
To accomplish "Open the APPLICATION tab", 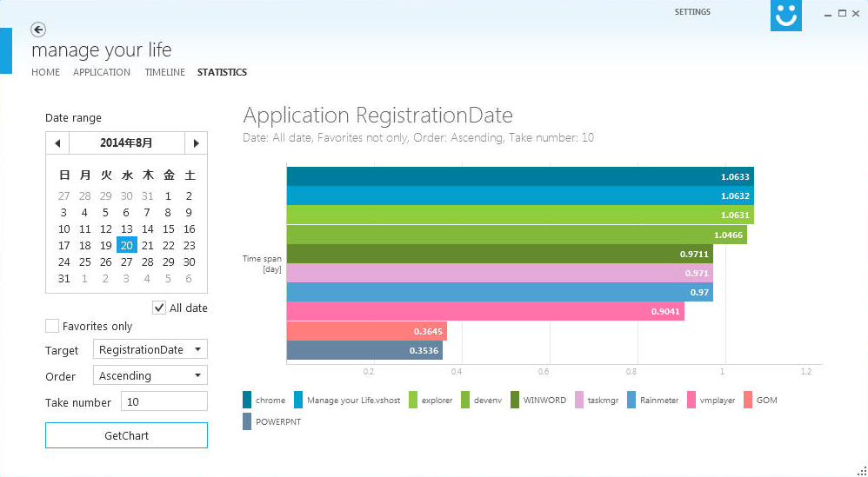I will click(x=102, y=72).
